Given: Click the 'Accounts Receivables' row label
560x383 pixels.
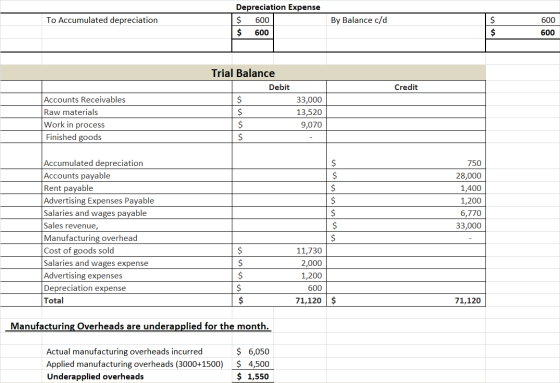Looking at the screenshot, I should pos(85,100).
